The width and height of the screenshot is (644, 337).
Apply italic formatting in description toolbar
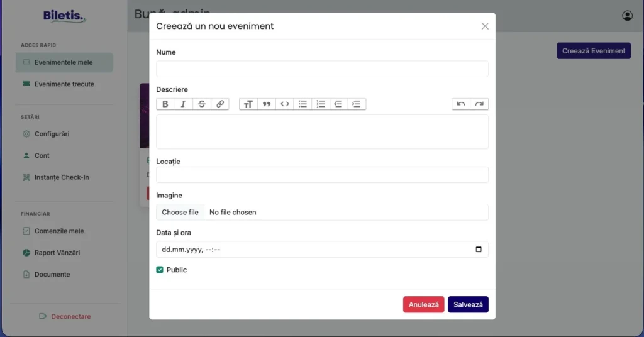click(183, 104)
